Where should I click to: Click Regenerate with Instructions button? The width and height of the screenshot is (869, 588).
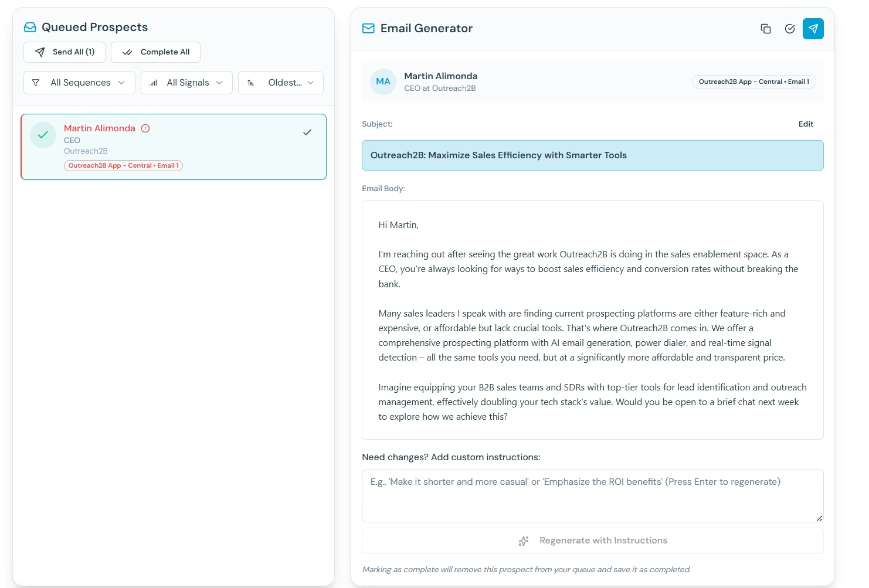click(592, 541)
